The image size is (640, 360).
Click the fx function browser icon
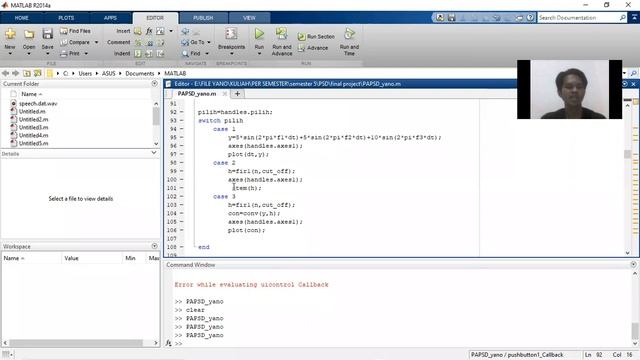tap(169, 344)
